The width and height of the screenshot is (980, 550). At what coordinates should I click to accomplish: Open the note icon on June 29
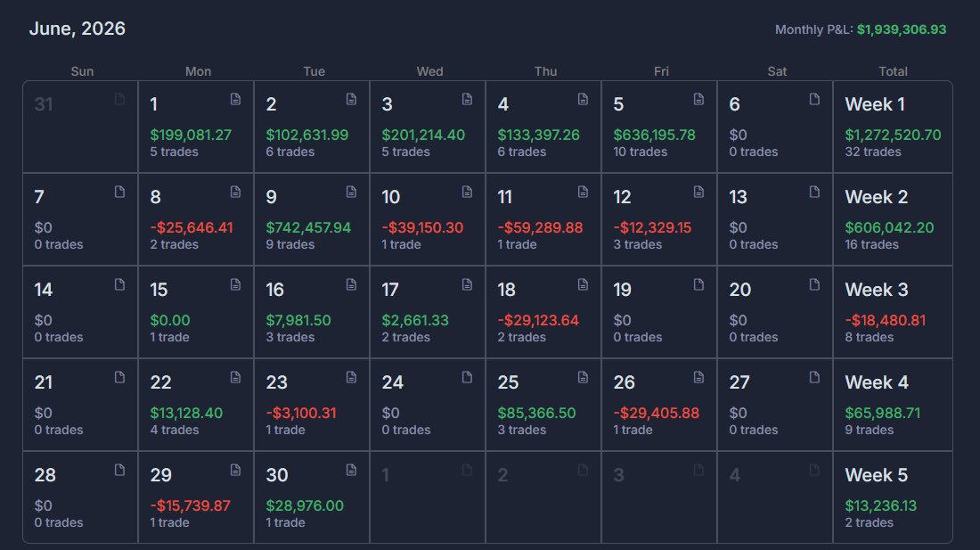[x=235, y=470]
